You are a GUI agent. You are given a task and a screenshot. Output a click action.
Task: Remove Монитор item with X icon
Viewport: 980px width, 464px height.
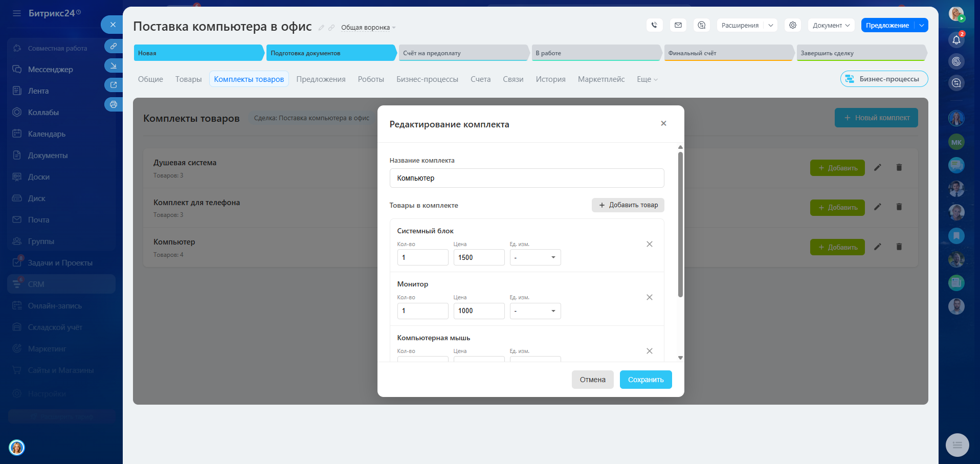(649, 297)
